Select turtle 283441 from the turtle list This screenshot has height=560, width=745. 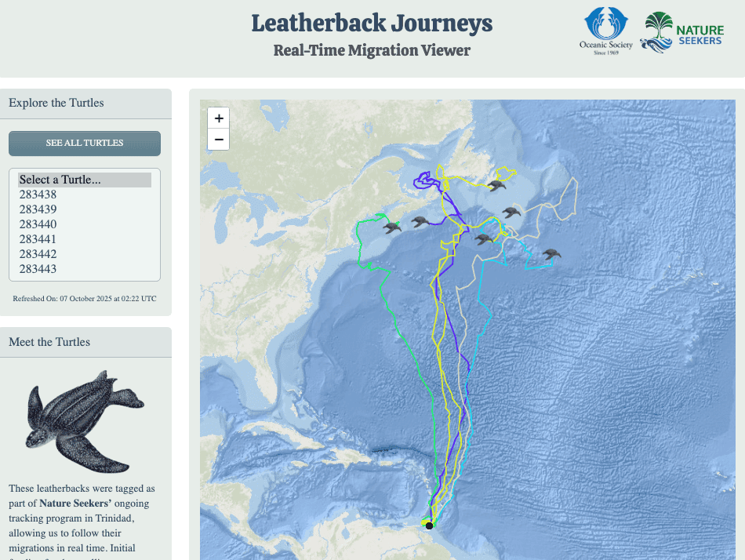click(x=38, y=238)
